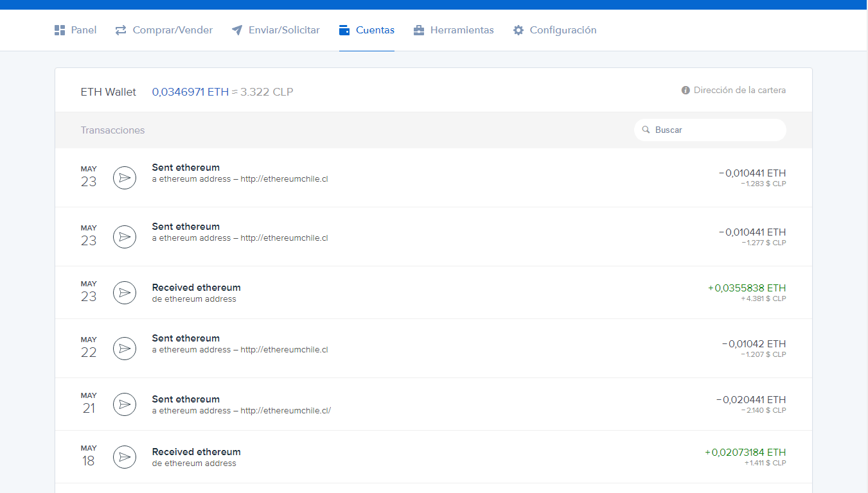Screen dimensions: 868x493
Task: Click the MAY 21 date label
Action: click(89, 403)
